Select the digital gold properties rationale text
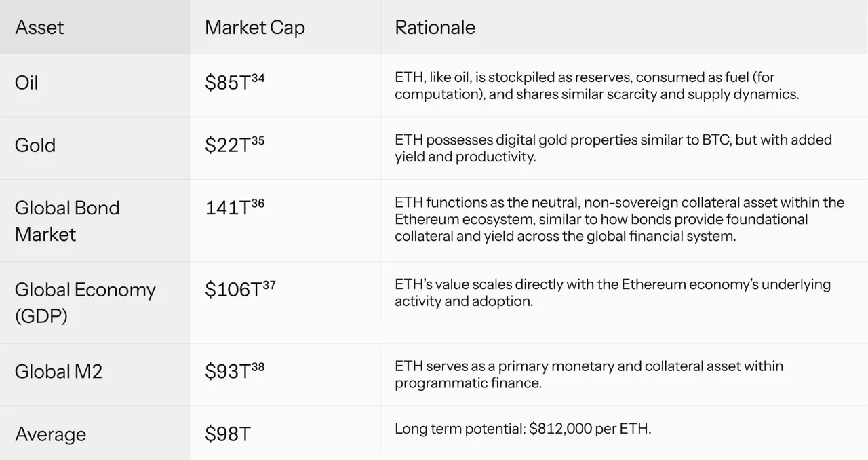The image size is (868, 460). (x=613, y=149)
